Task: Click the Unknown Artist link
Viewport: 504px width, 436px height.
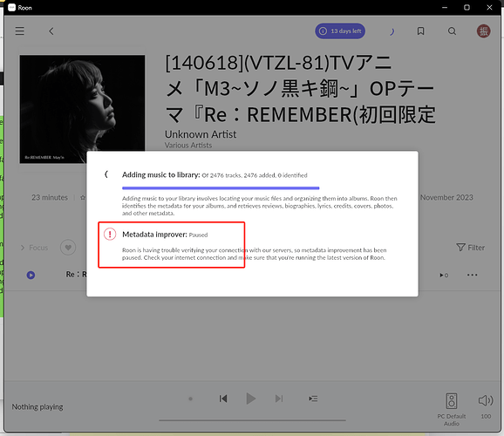Action: tap(201, 134)
